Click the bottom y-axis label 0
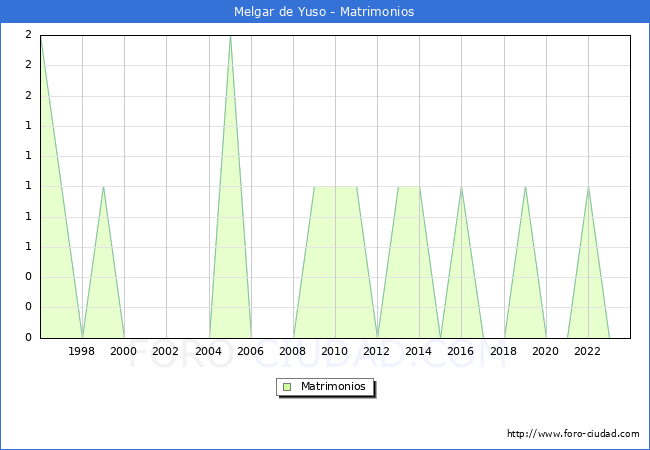The height and width of the screenshot is (450, 650). (28, 337)
